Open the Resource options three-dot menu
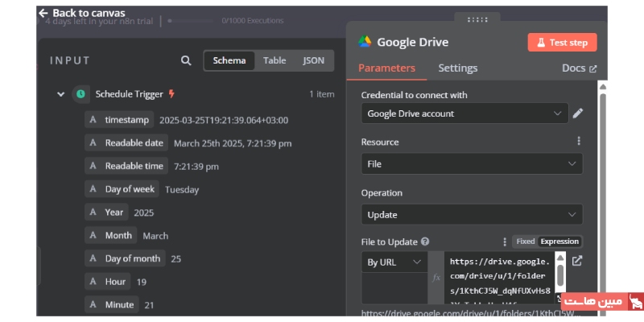This screenshot has width=644, height=322. tap(578, 141)
